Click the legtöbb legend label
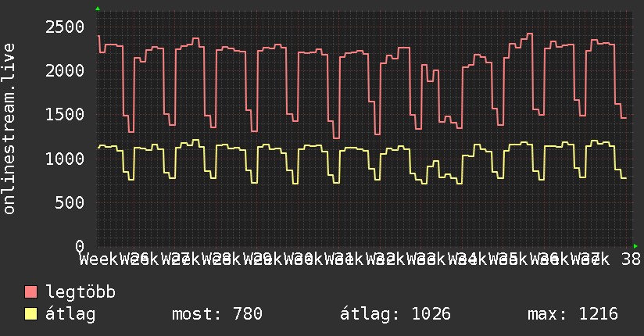The height and width of the screenshot is (336, 644). pos(80,291)
